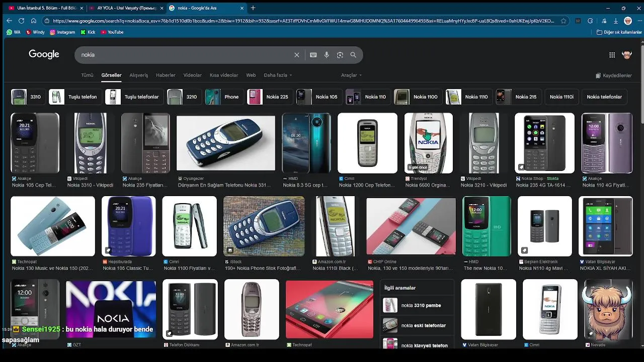Open the browser profile avatar in toolbar

point(627,21)
